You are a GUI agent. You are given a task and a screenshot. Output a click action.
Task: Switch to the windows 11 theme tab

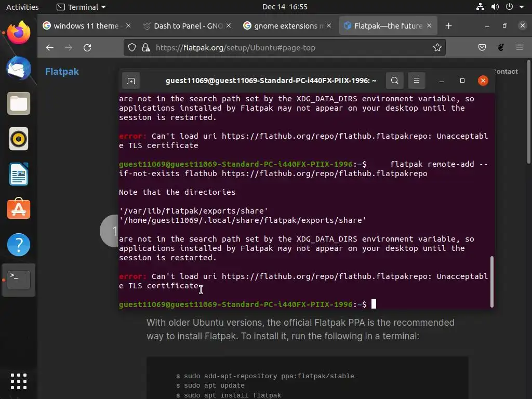(x=86, y=26)
